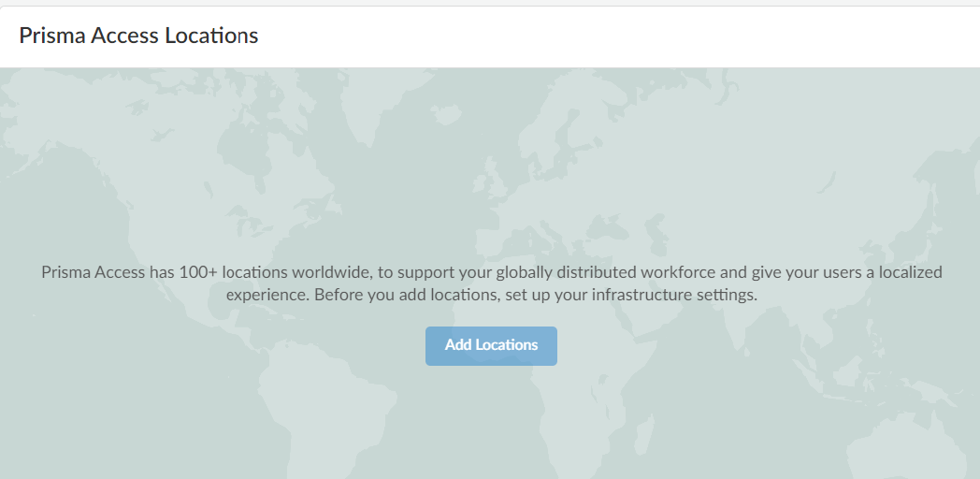The height and width of the screenshot is (479, 980).
Task: Click the Indian Ocean area on map
Action: [x=748, y=421]
